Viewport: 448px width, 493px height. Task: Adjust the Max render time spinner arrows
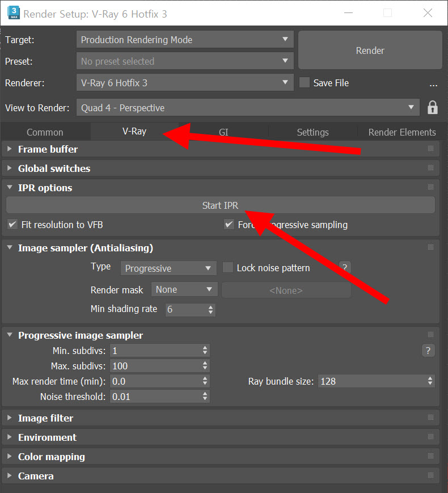[205, 381]
